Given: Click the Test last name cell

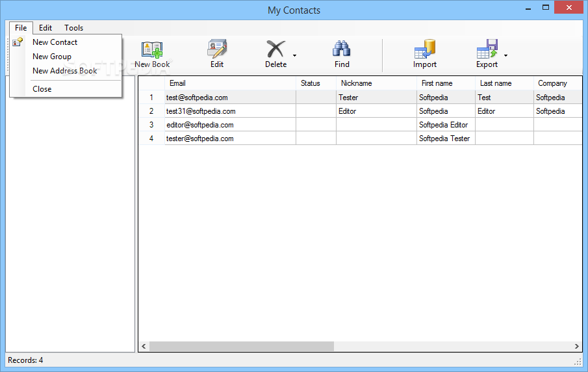Looking at the screenshot, I should (x=504, y=97).
